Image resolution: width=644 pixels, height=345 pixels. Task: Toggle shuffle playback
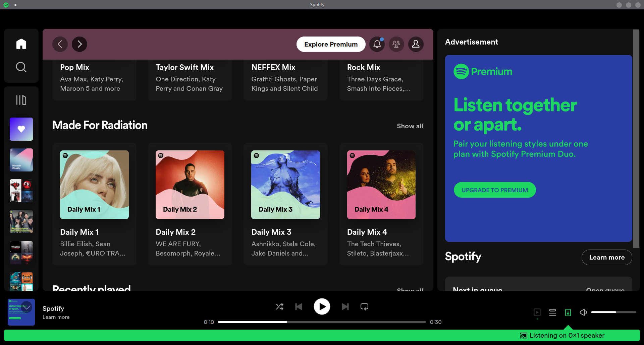[279, 307]
